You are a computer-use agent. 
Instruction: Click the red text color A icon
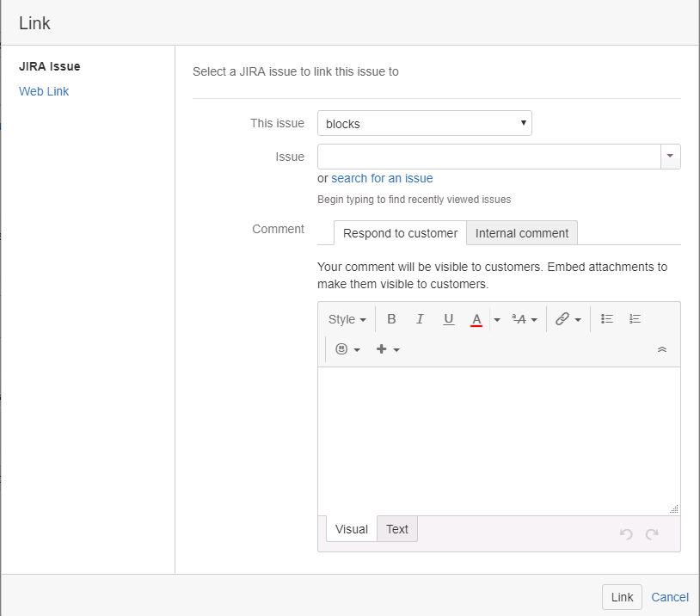coord(476,319)
